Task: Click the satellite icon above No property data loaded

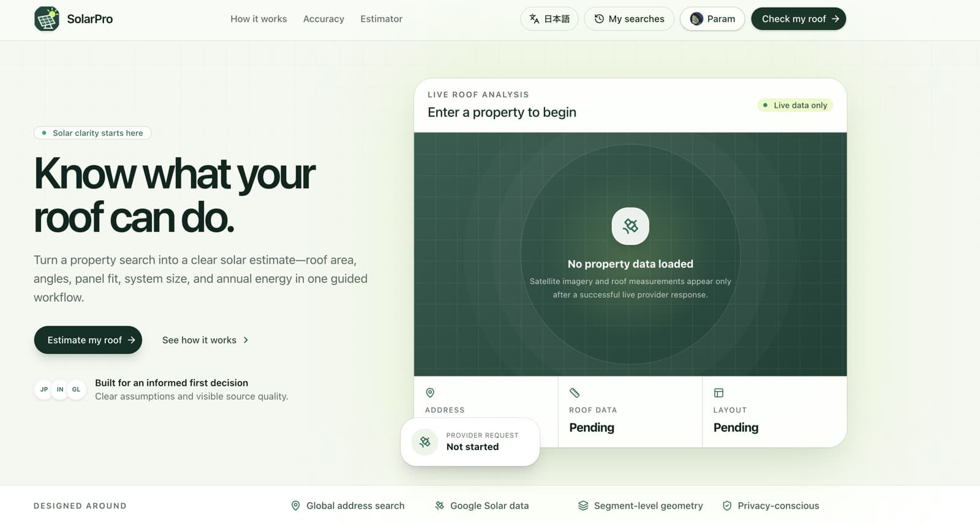Action: (630, 226)
